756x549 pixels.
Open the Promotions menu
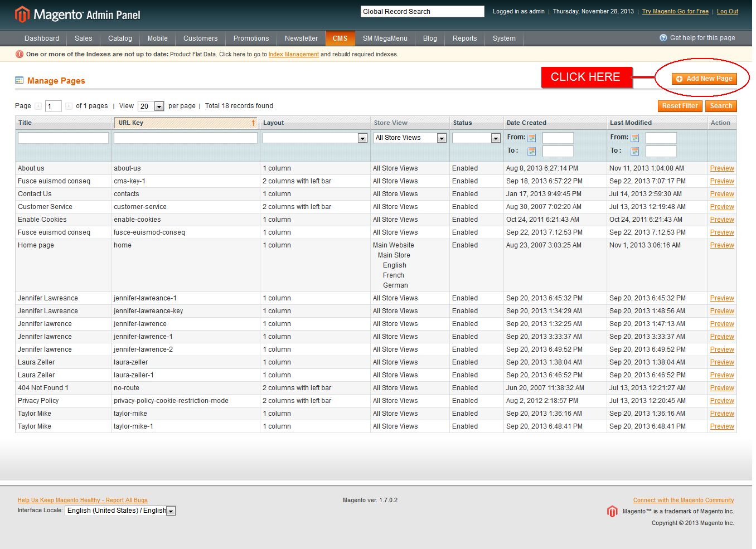(251, 38)
